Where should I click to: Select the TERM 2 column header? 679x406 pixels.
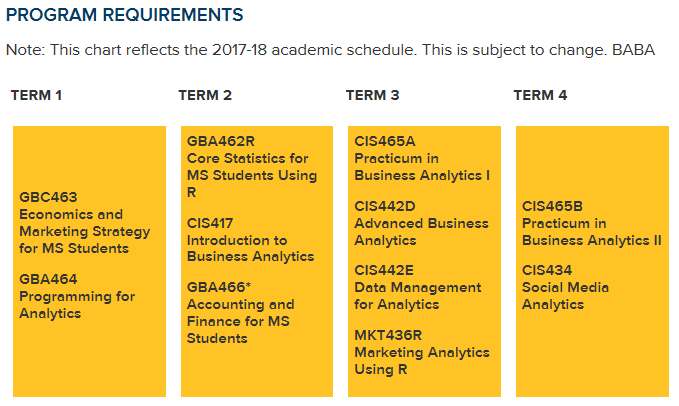(205, 96)
